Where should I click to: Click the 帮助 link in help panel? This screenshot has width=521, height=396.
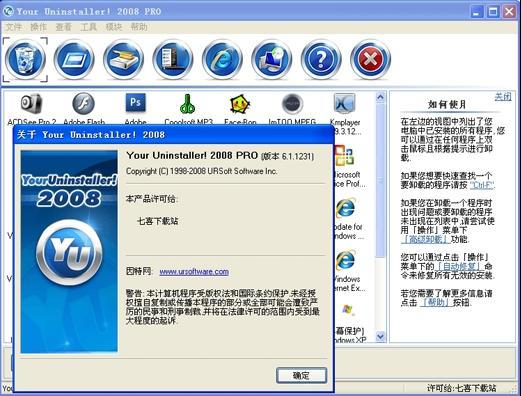pyautogui.click(x=436, y=303)
